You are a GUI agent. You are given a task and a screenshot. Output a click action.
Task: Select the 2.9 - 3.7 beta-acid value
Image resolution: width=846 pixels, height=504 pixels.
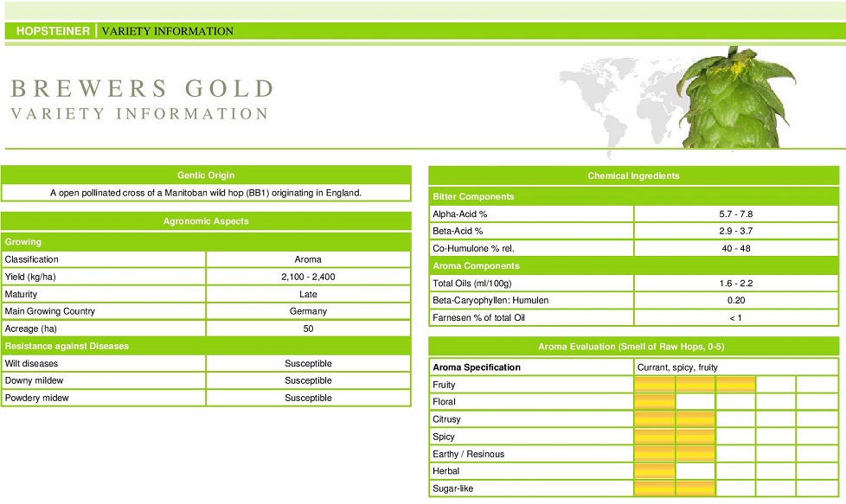coord(736,231)
